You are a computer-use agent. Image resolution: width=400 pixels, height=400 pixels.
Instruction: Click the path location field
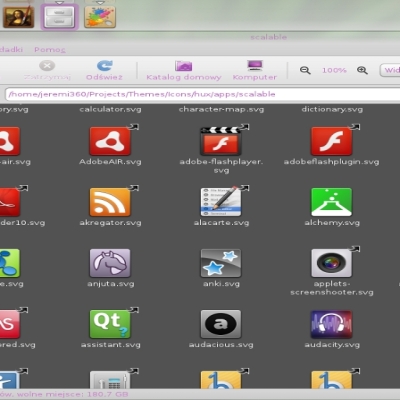tap(202, 94)
